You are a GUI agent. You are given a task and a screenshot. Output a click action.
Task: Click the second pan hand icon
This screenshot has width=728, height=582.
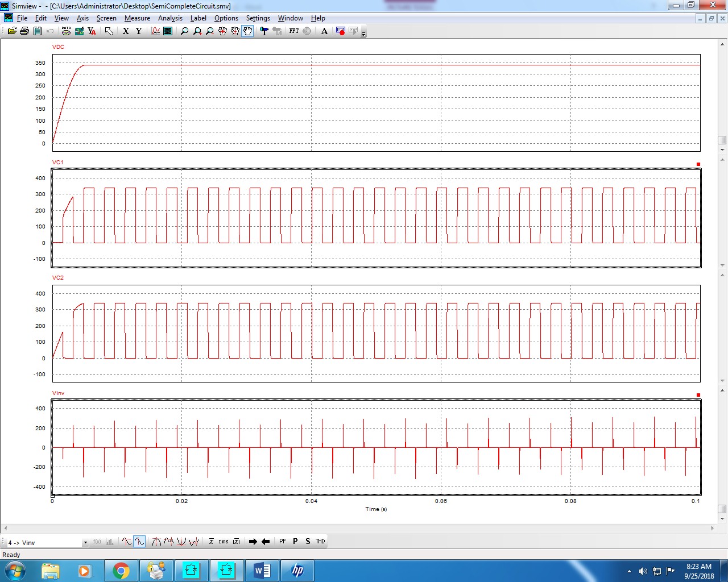pyautogui.click(x=235, y=31)
